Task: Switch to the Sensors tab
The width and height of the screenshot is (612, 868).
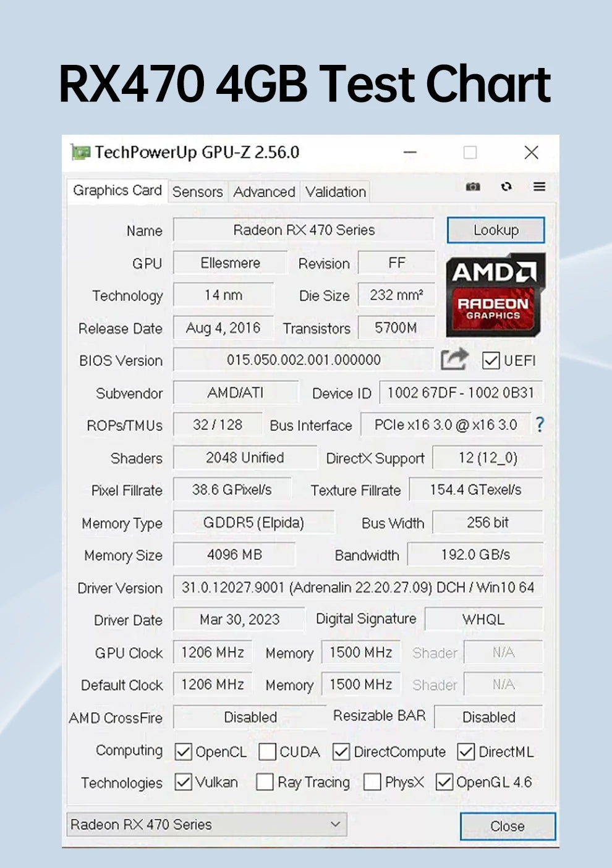Action: tap(197, 192)
